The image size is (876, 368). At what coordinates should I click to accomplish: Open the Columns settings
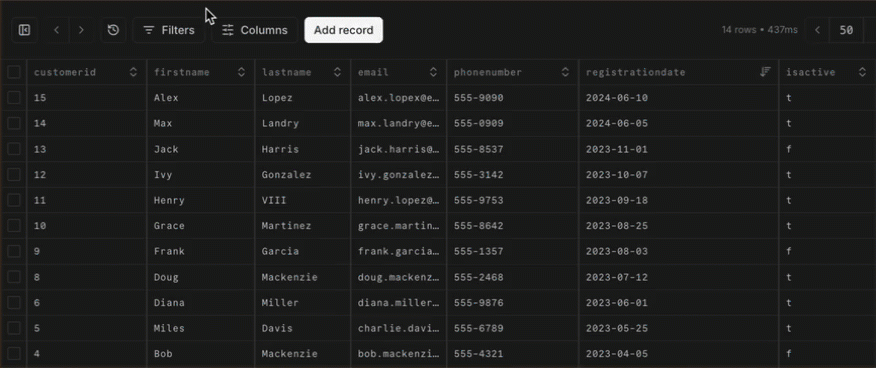click(255, 30)
